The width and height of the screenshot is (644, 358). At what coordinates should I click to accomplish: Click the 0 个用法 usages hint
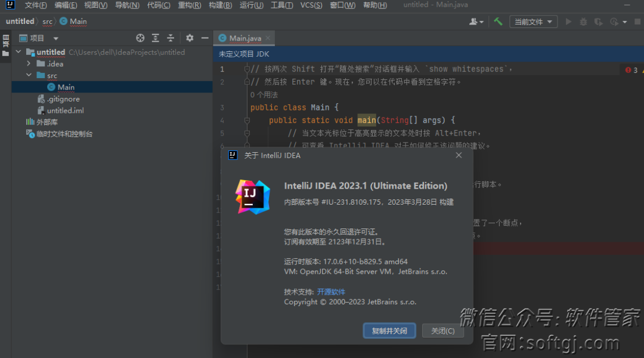(x=264, y=95)
